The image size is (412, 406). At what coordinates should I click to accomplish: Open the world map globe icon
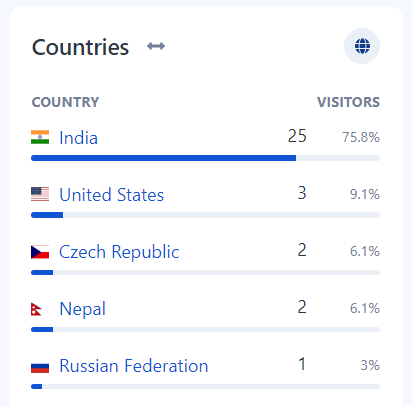click(x=362, y=46)
